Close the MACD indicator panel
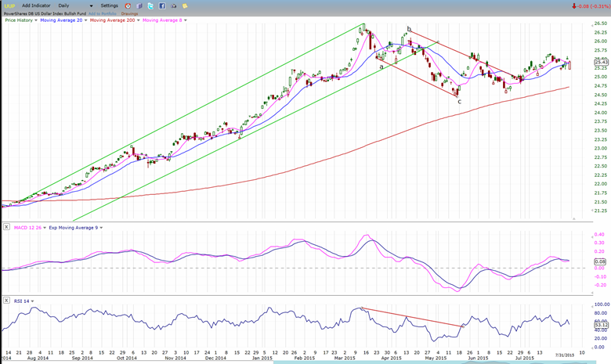This screenshot has width=611, height=364. (7, 227)
